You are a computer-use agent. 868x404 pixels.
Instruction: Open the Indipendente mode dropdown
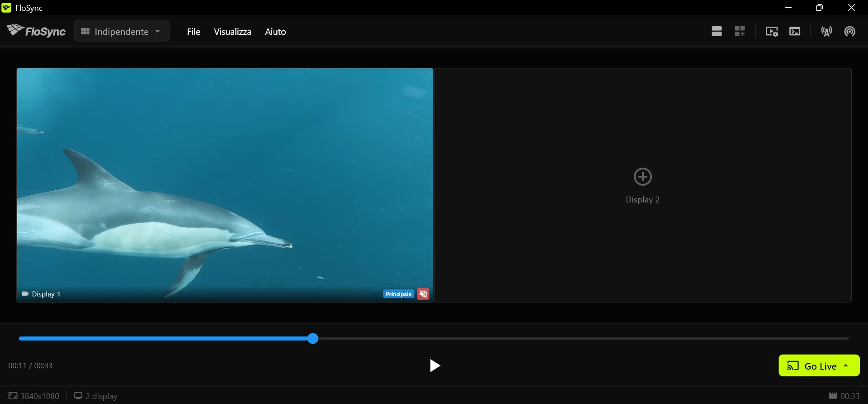[x=122, y=31]
